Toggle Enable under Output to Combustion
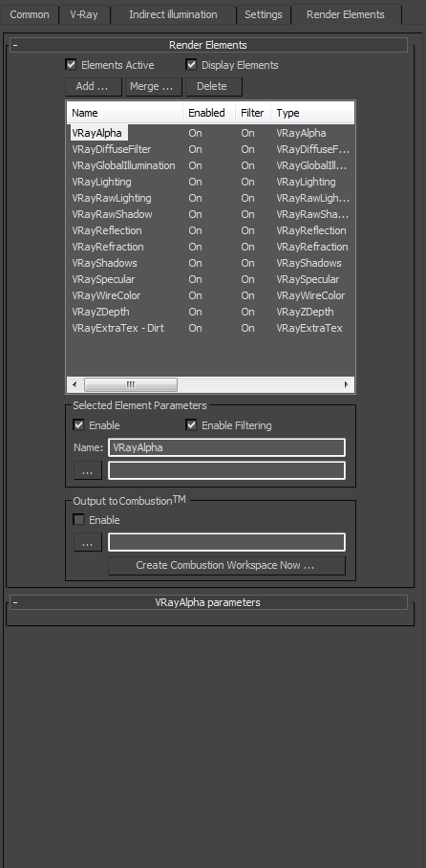The image size is (426, 868). point(78,520)
